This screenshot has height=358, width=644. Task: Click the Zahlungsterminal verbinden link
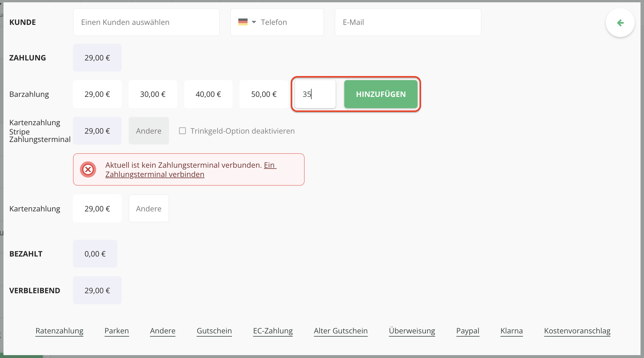click(x=155, y=174)
